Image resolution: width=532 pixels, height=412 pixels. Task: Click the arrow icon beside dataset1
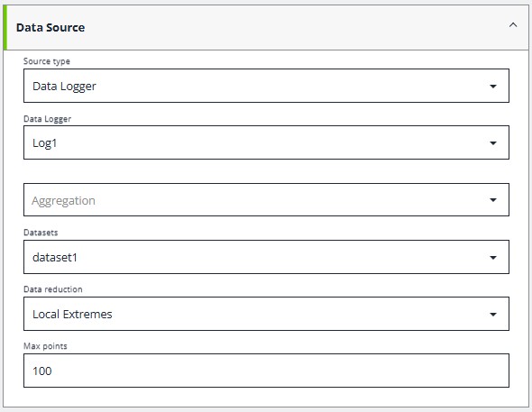(493, 258)
